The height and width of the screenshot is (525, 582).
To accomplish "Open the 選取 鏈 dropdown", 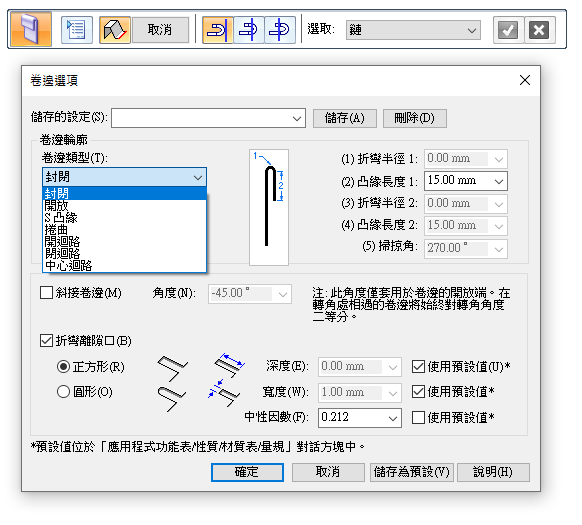I will point(413,30).
